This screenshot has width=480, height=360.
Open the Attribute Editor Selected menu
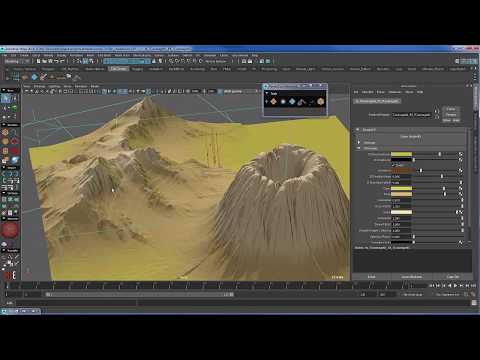point(368,92)
